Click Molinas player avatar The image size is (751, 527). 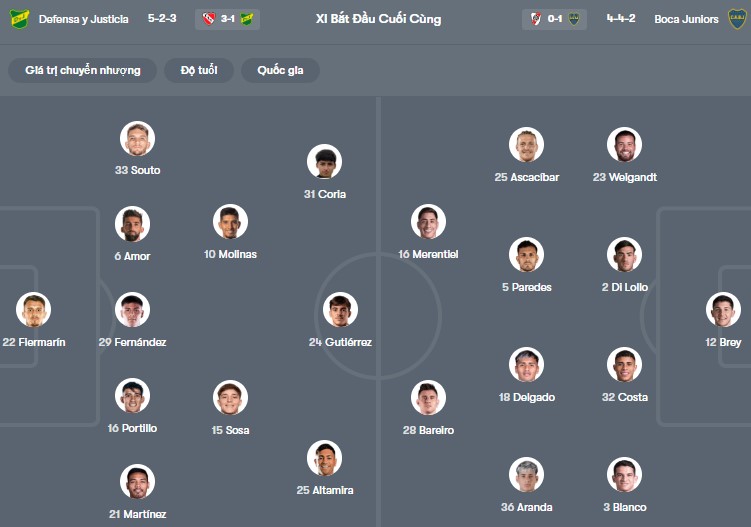click(230, 222)
